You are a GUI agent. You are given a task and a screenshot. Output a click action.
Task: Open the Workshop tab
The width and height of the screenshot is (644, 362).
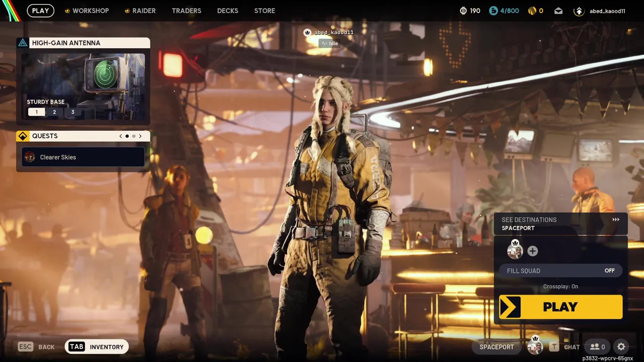[87, 11]
